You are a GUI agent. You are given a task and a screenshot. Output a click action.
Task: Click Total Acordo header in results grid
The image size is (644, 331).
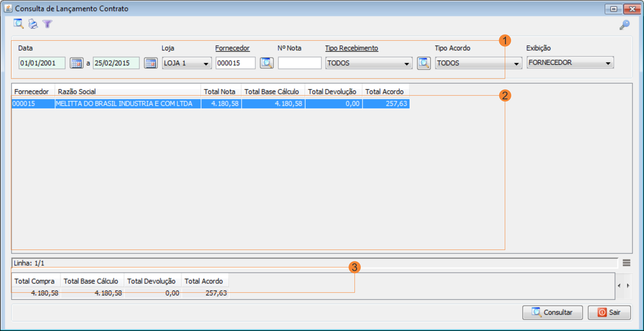[386, 92]
